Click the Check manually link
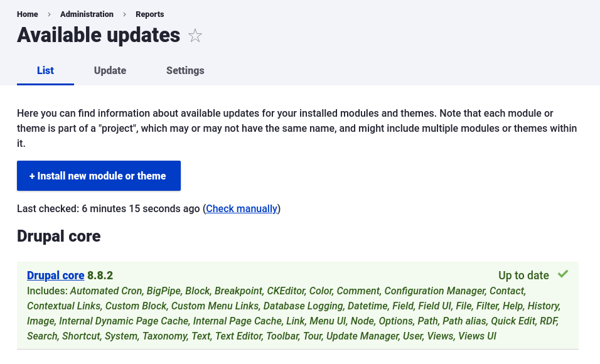This screenshot has height=364, width=600. pos(242,208)
